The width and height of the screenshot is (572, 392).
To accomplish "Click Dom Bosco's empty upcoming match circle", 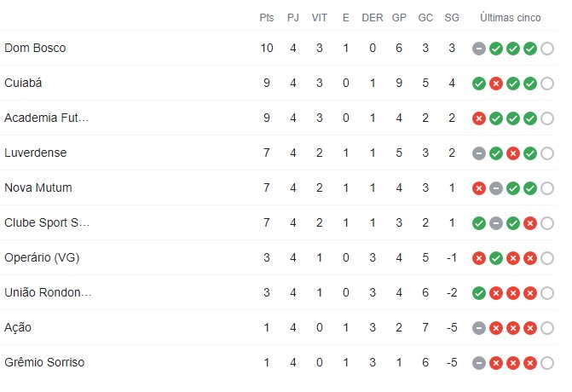I will [x=547, y=49].
